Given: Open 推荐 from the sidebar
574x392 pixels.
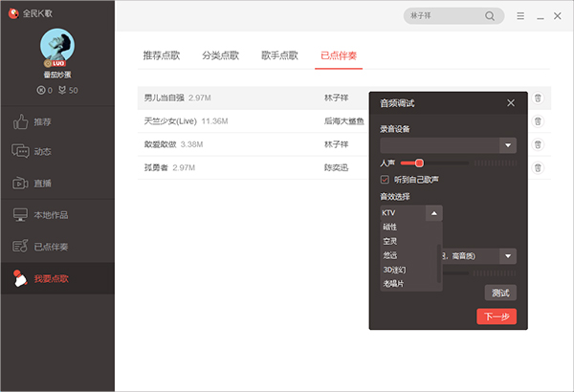Looking at the screenshot, I should click(x=43, y=122).
